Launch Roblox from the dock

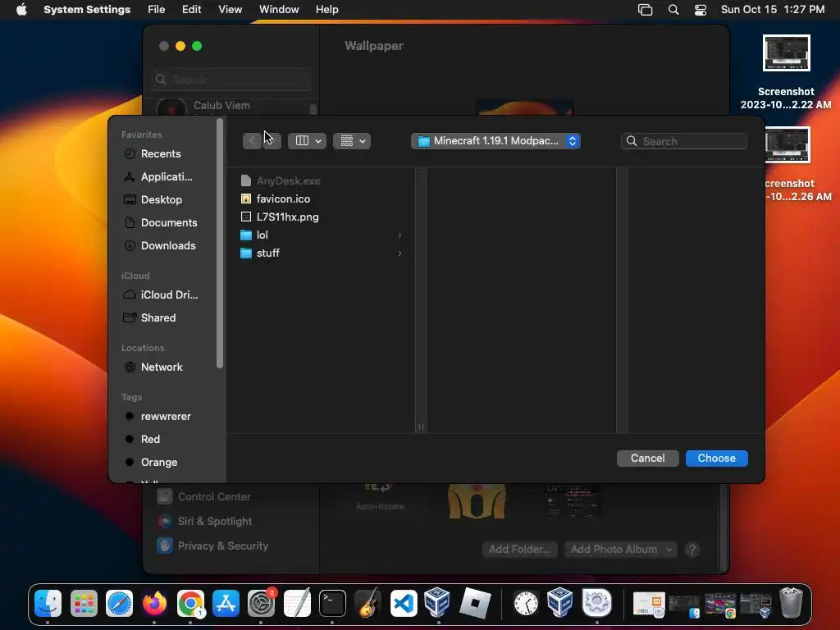pos(475,603)
